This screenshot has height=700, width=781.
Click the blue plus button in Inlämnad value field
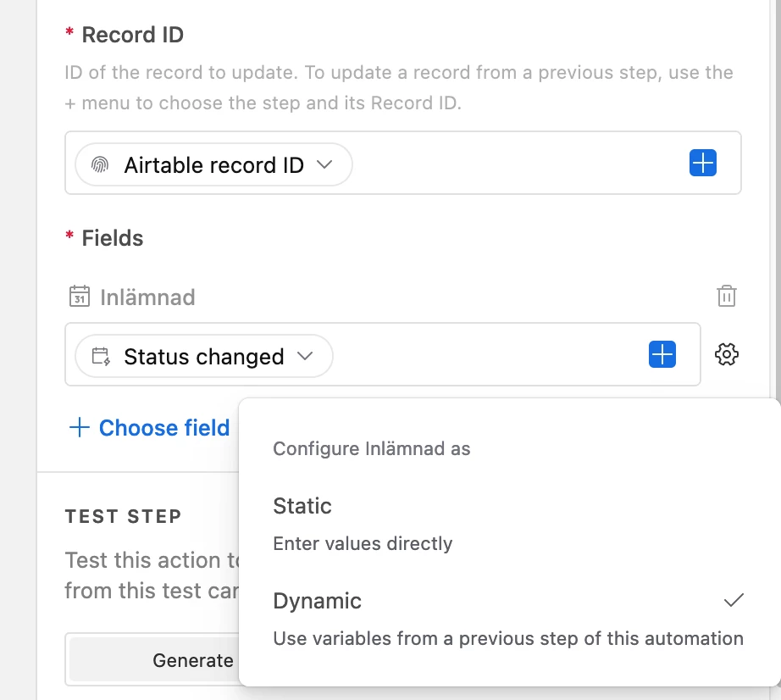click(662, 354)
